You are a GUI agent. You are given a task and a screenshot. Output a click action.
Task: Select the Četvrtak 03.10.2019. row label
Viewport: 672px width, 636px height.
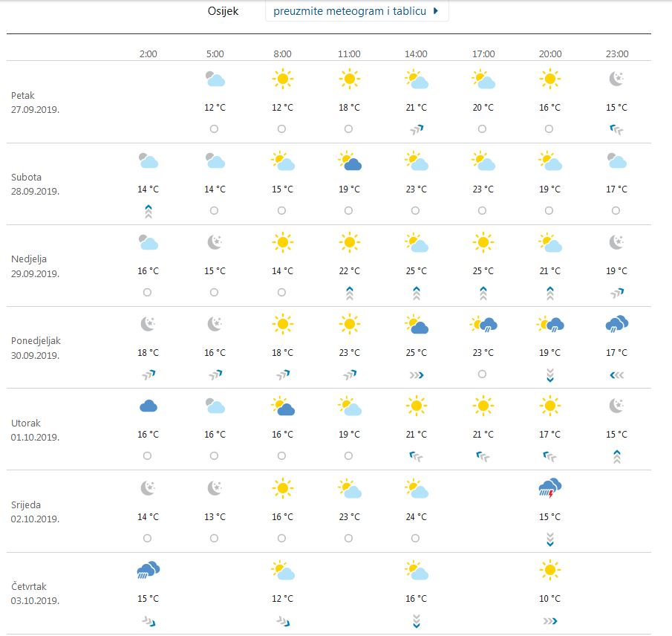35,593
